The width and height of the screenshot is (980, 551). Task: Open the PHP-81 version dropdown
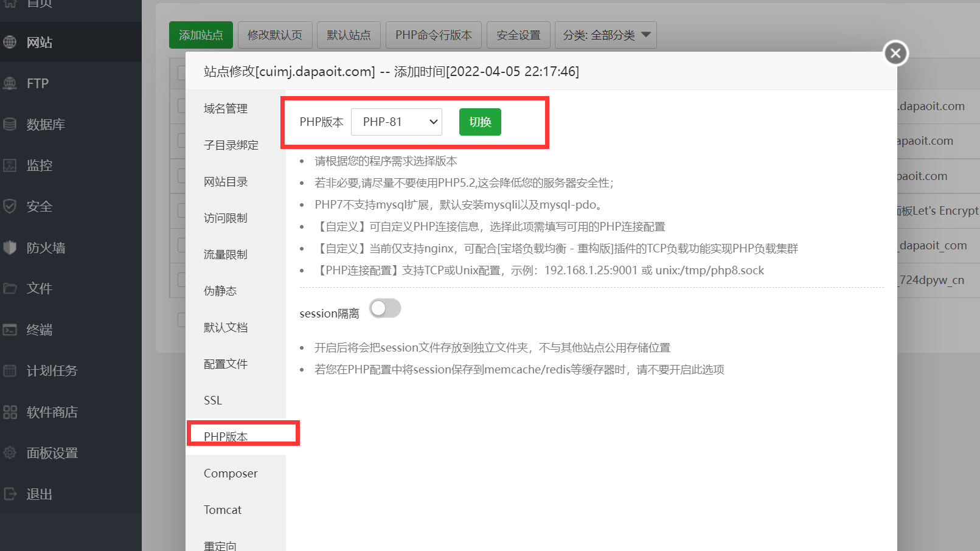tap(397, 122)
